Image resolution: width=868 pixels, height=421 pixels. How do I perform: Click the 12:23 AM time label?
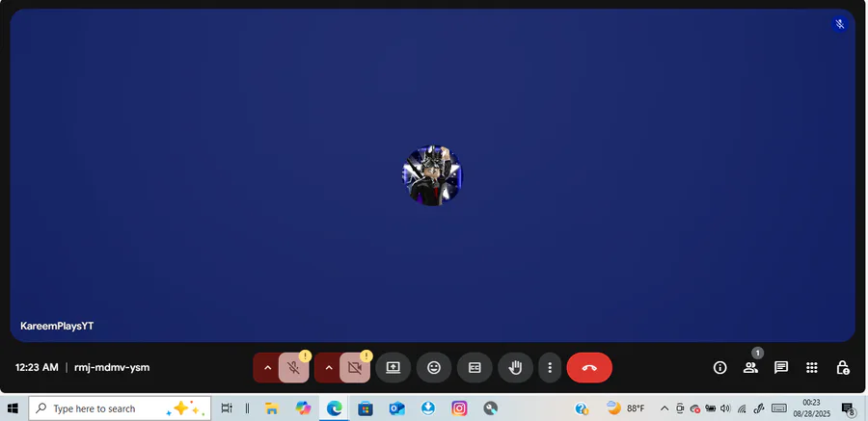coord(37,367)
